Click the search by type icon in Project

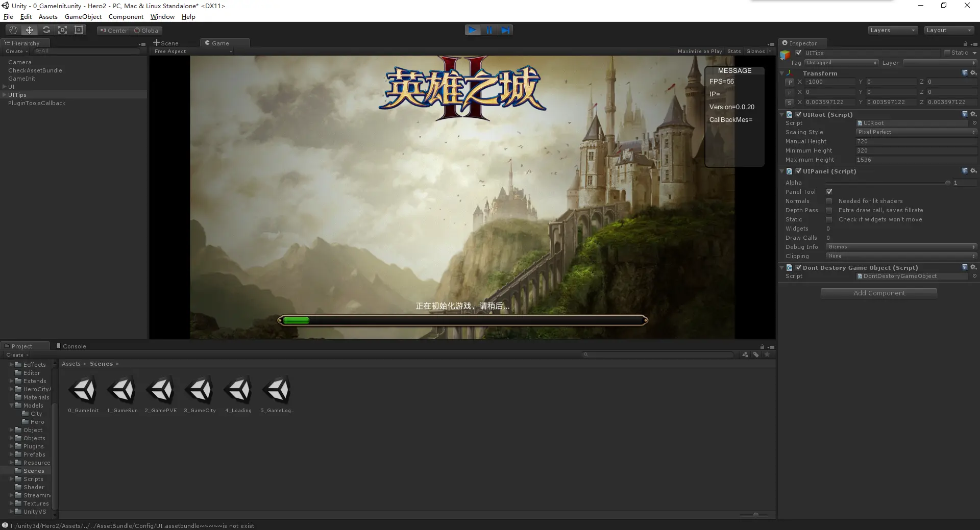[745, 355]
